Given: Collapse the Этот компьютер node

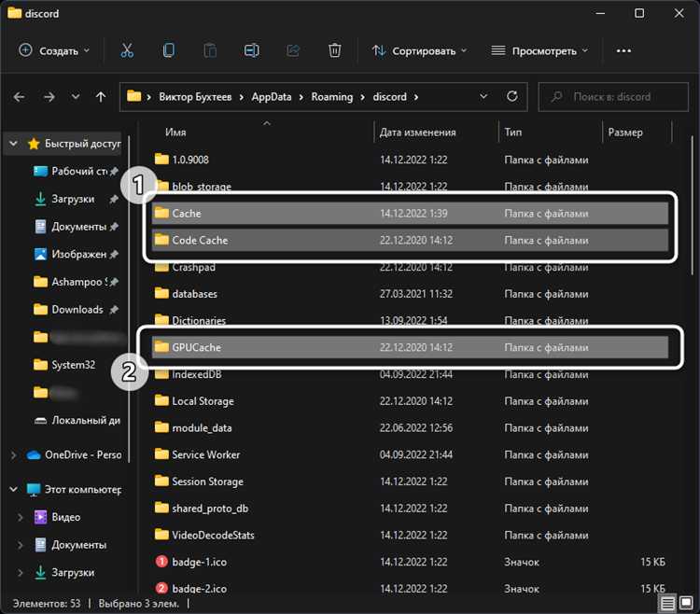Looking at the screenshot, I should (13, 490).
